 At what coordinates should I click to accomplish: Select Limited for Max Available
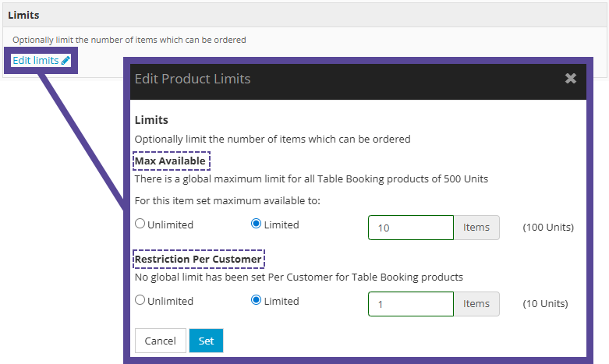click(256, 224)
